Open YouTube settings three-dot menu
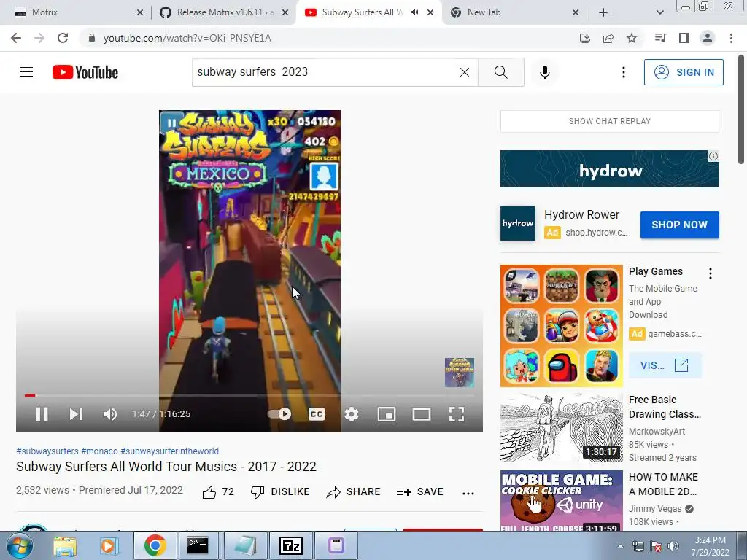This screenshot has height=560, width=747. coord(623,72)
